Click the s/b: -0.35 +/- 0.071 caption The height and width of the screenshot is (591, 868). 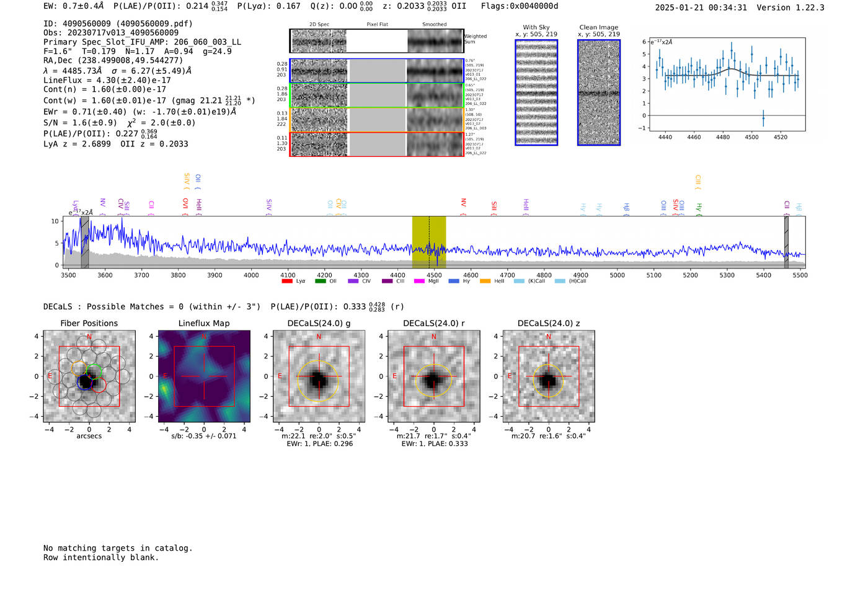(x=204, y=436)
